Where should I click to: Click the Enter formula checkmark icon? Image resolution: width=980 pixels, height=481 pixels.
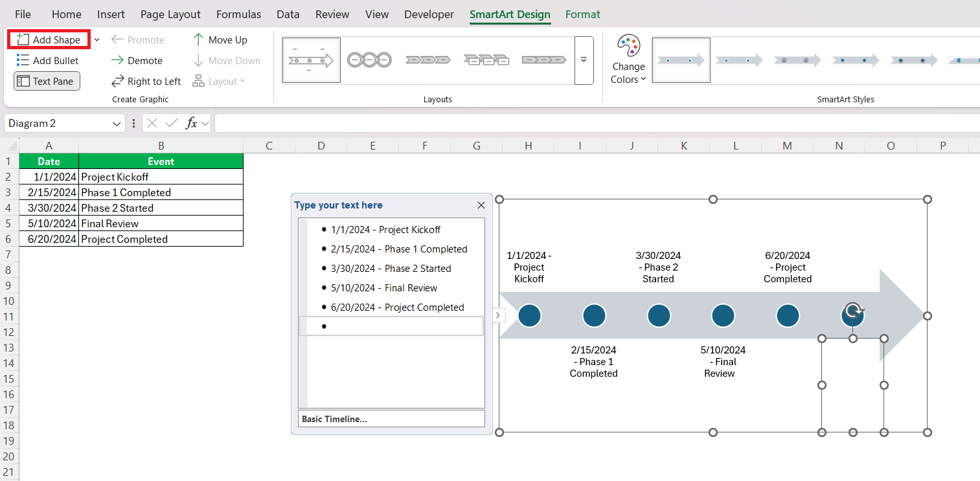[172, 123]
